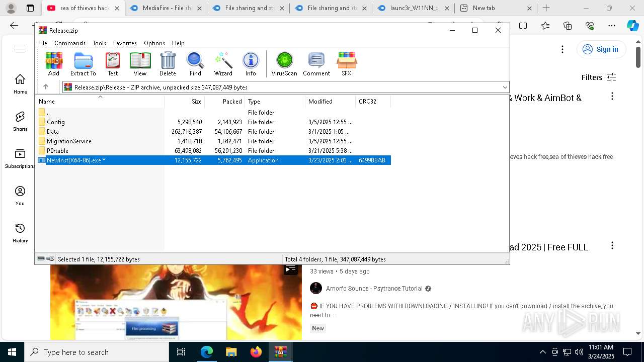Viewport: 644px width, 362px height.
Task: Open a new browser tab with plus
Action: 546,8
